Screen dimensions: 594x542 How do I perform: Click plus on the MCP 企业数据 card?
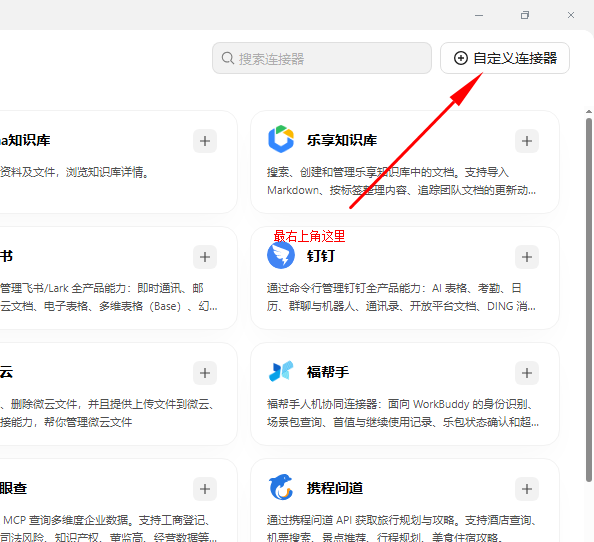pyautogui.click(x=205, y=489)
